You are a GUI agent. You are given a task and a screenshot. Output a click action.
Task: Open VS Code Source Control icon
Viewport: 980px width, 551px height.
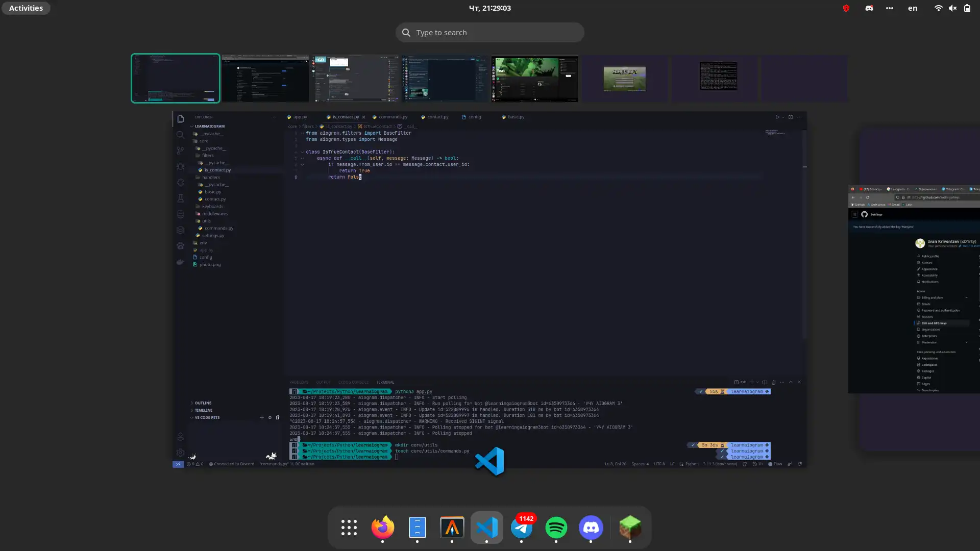pyautogui.click(x=180, y=151)
